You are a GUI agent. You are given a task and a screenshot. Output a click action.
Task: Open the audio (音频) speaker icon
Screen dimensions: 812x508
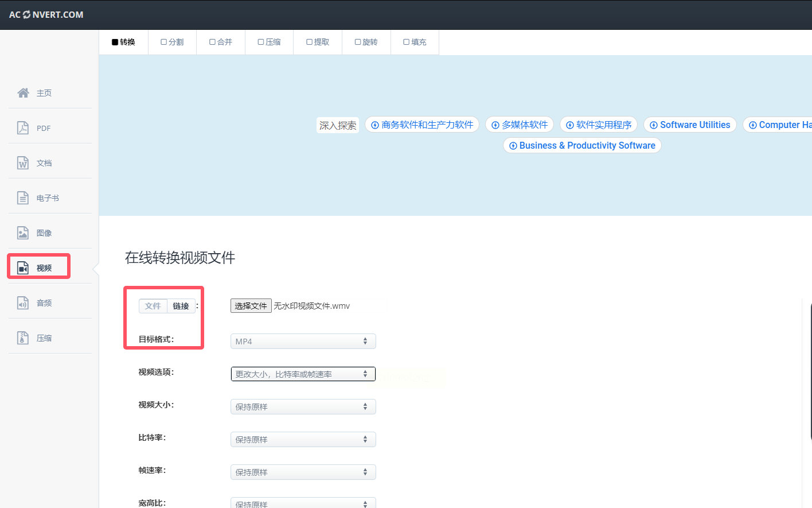coord(23,303)
